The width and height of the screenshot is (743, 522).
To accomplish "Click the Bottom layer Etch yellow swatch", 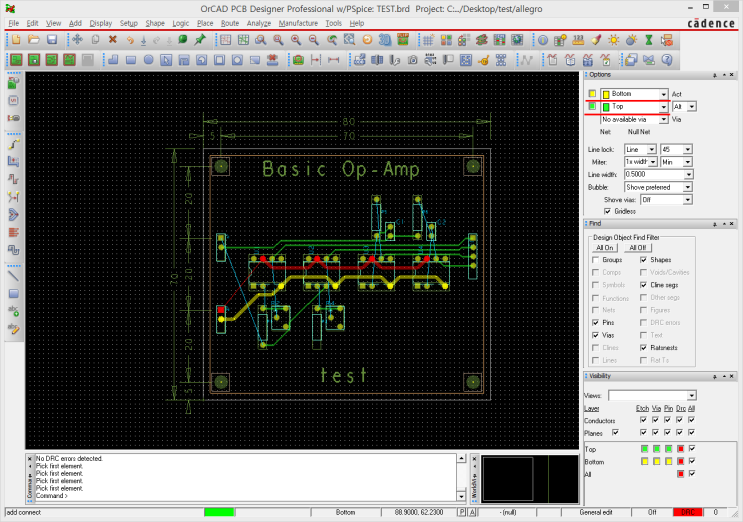I will 644,461.
